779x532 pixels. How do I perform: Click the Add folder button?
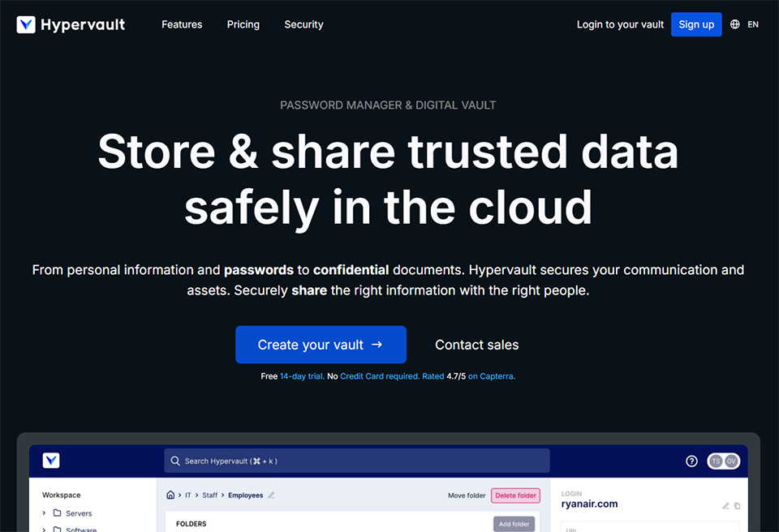(x=514, y=524)
